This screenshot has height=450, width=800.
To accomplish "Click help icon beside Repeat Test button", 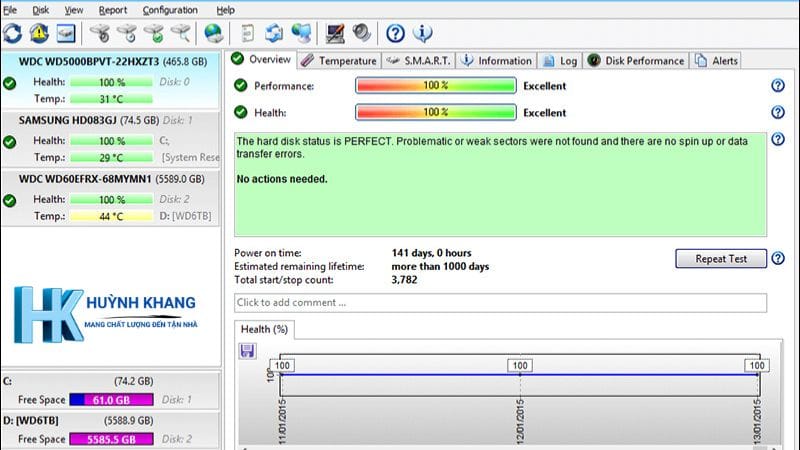I will [778, 258].
